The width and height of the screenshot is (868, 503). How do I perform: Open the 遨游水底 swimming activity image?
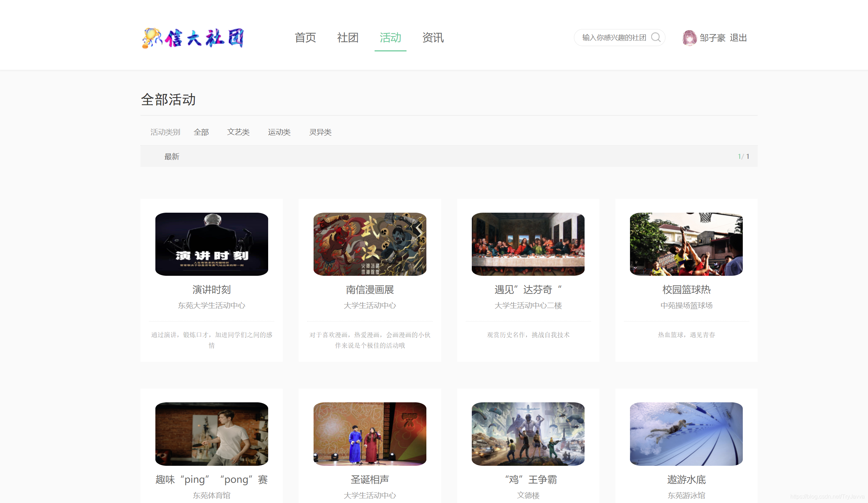tap(685, 434)
